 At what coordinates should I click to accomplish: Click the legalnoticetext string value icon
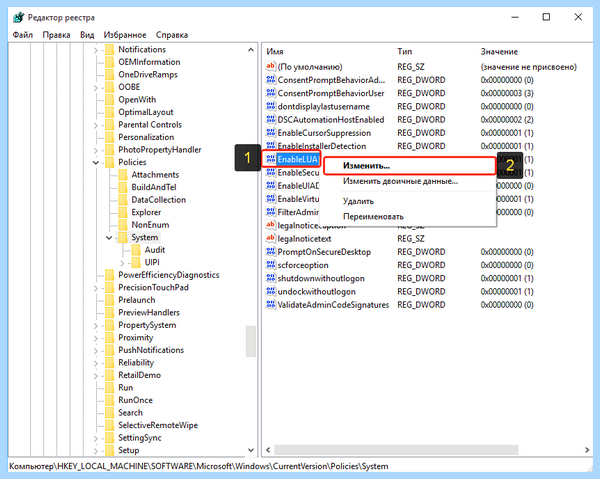pos(271,238)
